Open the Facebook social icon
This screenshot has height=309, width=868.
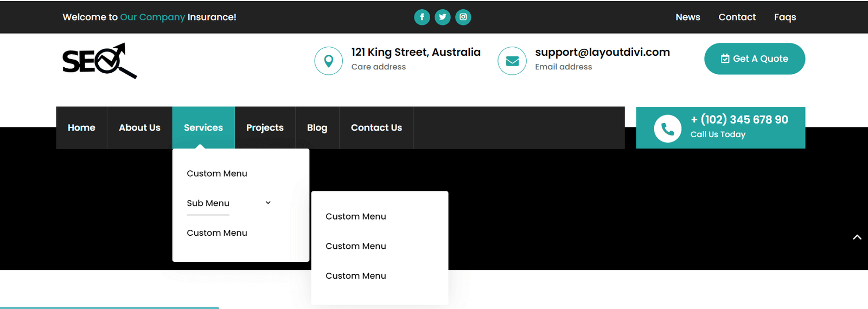pos(422,17)
